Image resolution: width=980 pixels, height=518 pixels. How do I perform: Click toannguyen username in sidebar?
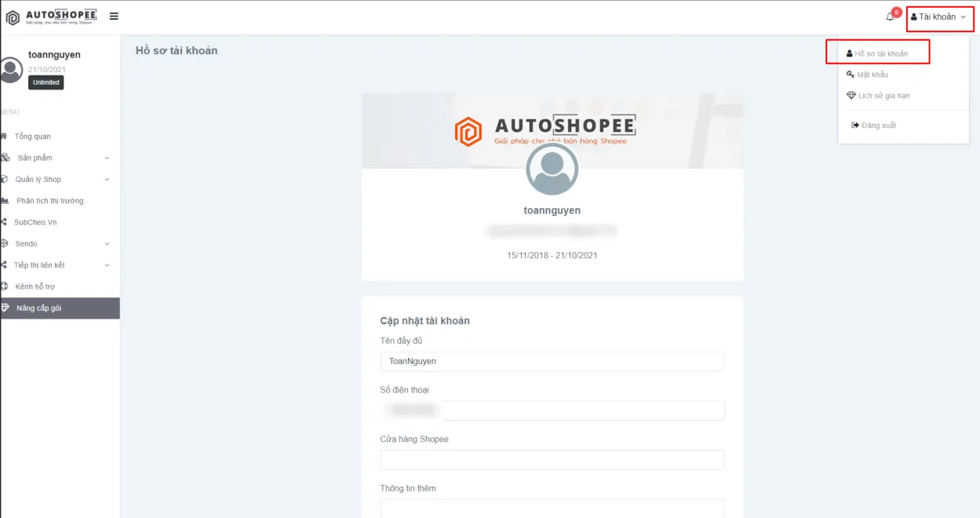pyautogui.click(x=54, y=55)
